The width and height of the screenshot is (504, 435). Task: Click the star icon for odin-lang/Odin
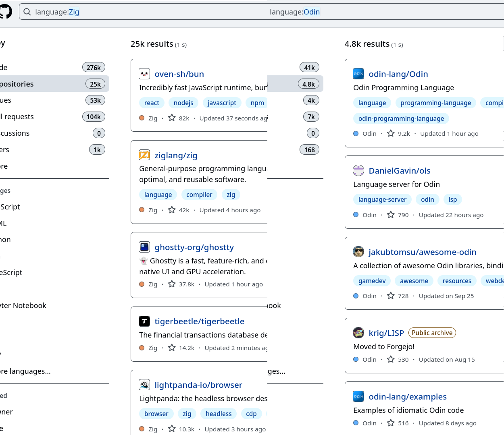pos(391,133)
